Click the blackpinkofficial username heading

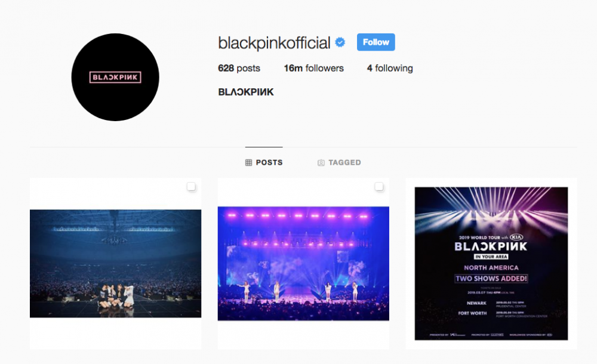(274, 42)
